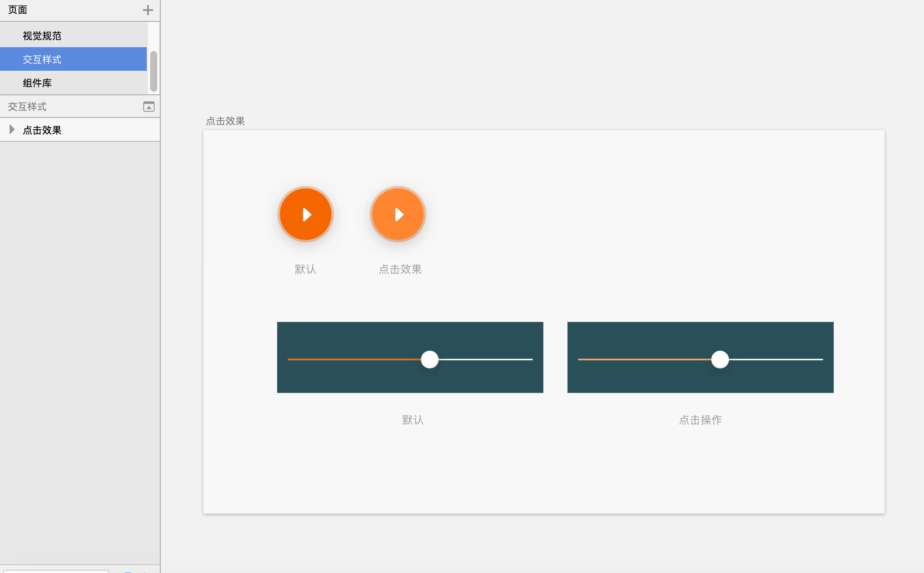The height and width of the screenshot is (573, 924).
Task: Select the 点击操作 label below the right slider
Action: point(700,420)
